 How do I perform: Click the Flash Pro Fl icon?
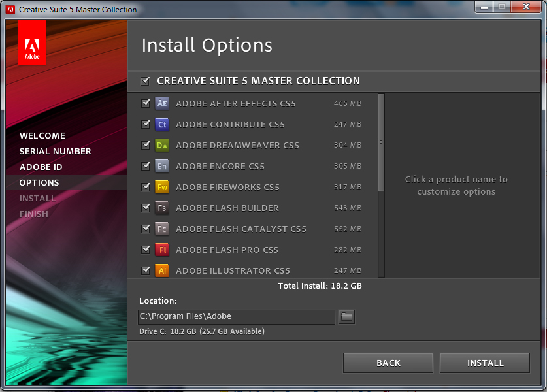(162, 250)
